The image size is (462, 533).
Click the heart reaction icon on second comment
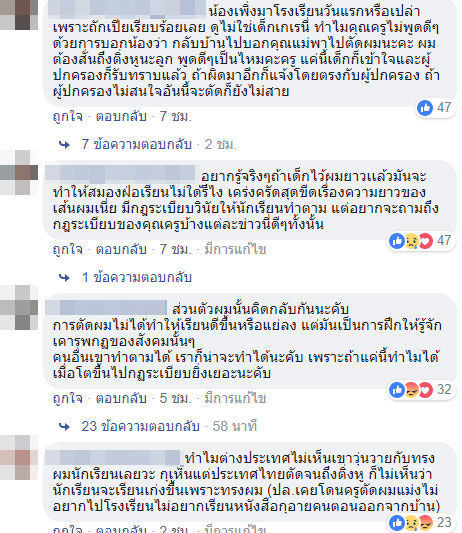click(425, 241)
